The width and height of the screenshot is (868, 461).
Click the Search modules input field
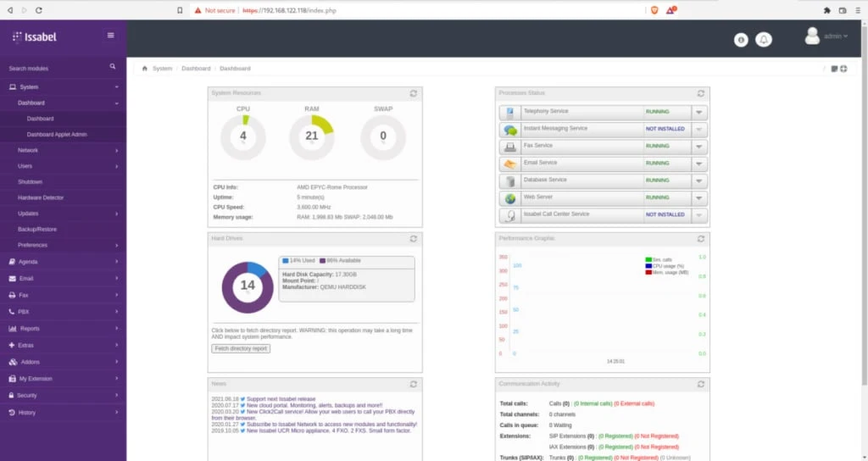[x=51, y=68]
